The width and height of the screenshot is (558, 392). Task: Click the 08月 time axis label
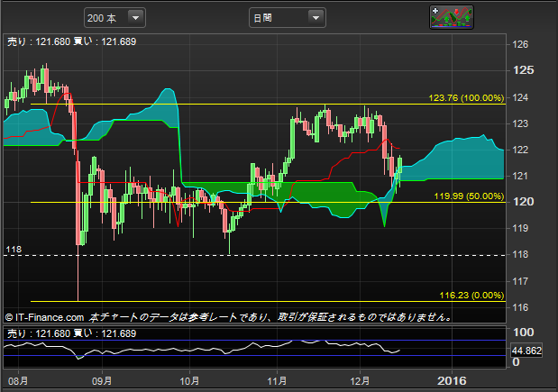18,381
